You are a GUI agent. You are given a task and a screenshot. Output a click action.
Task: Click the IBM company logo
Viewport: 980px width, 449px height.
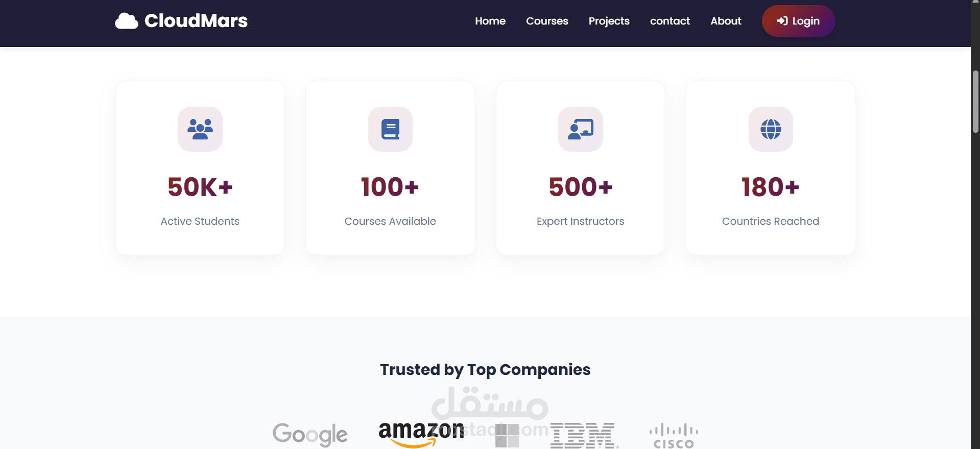[583, 436]
